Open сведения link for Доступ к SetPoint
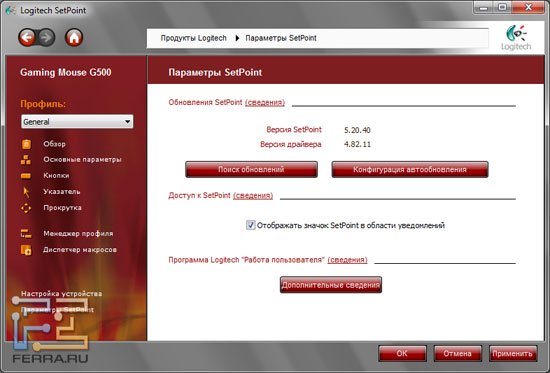This screenshot has height=373, width=550. pyautogui.click(x=253, y=196)
